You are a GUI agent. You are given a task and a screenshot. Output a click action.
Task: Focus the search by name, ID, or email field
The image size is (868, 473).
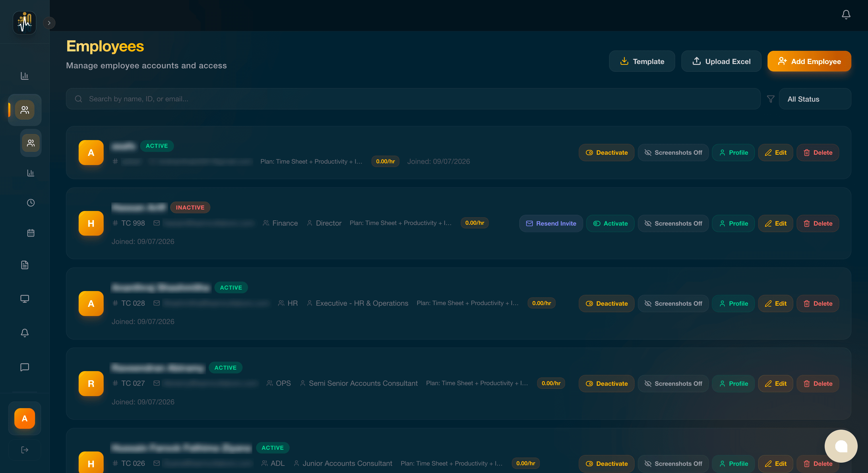(413, 99)
